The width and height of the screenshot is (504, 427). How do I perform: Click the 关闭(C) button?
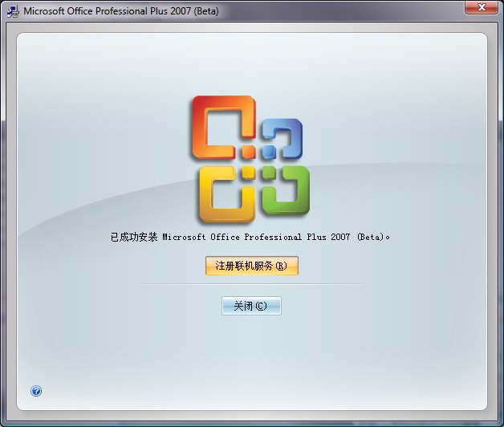click(x=251, y=306)
